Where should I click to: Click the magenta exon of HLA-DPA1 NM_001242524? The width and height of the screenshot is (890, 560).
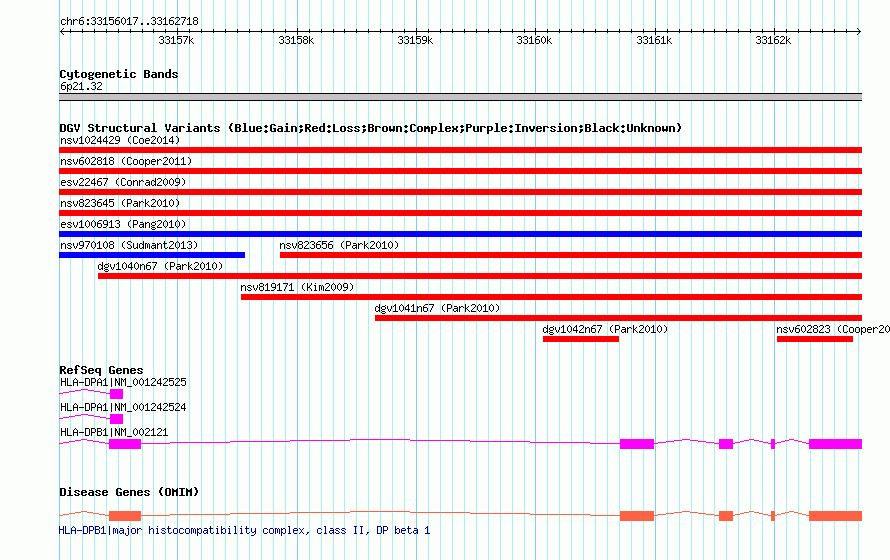click(x=116, y=419)
